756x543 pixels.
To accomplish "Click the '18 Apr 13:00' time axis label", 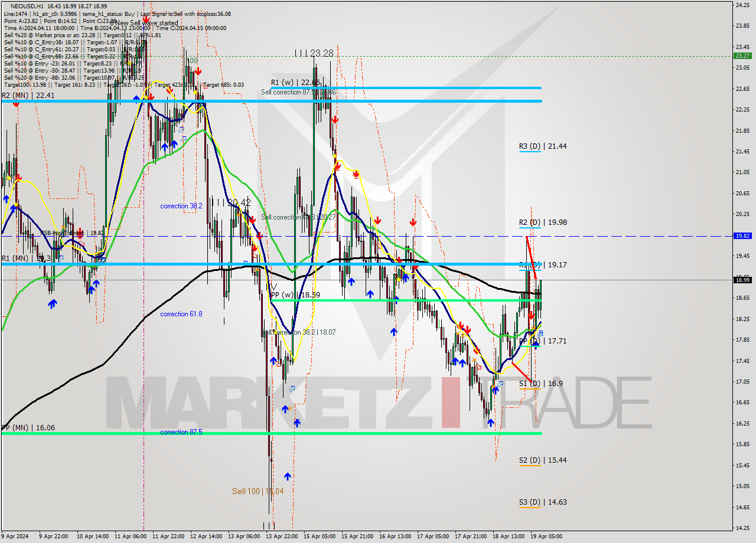I will tap(509, 537).
